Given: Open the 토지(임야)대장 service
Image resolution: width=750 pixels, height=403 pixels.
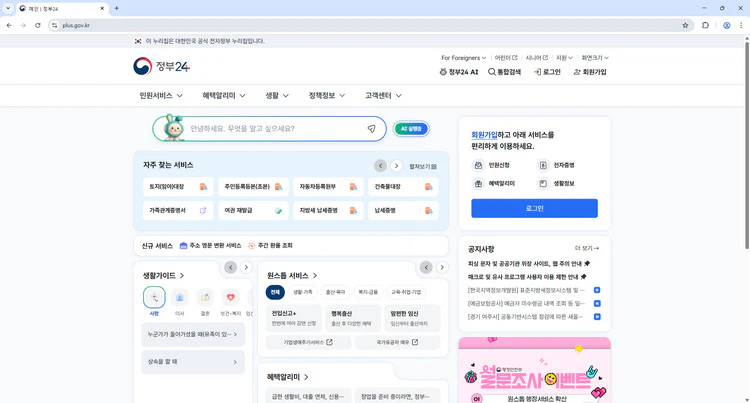Looking at the screenshot, I should [x=178, y=186].
